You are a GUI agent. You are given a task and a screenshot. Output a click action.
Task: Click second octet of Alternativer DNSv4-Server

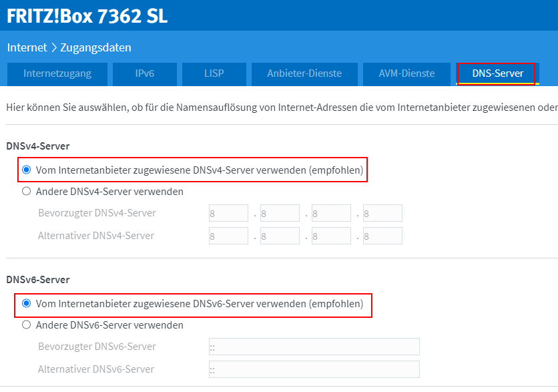click(x=280, y=236)
